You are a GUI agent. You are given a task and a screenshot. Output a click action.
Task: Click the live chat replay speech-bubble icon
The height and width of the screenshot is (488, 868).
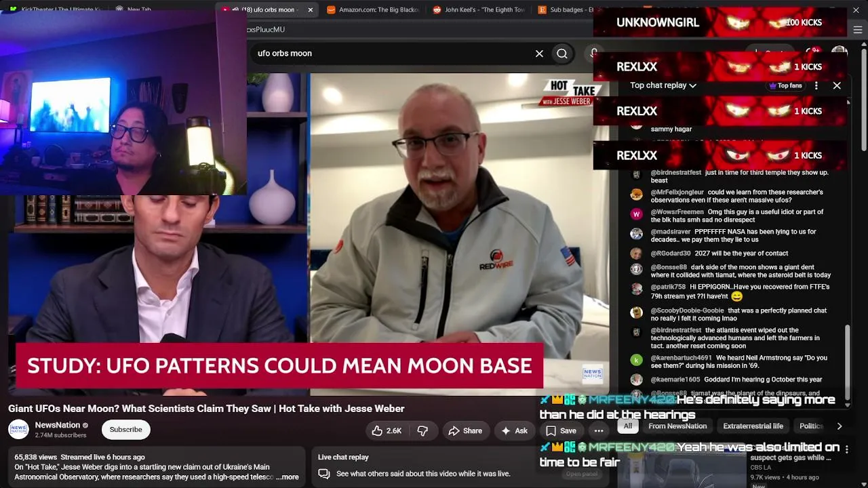(324, 474)
